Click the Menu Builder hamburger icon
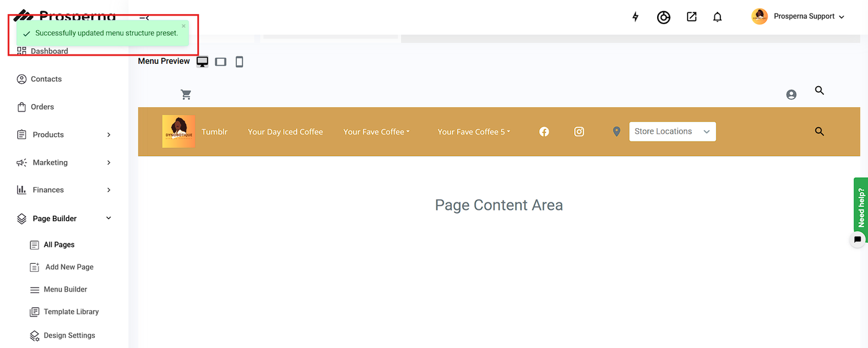The width and height of the screenshot is (868, 348). pyautogui.click(x=35, y=290)
